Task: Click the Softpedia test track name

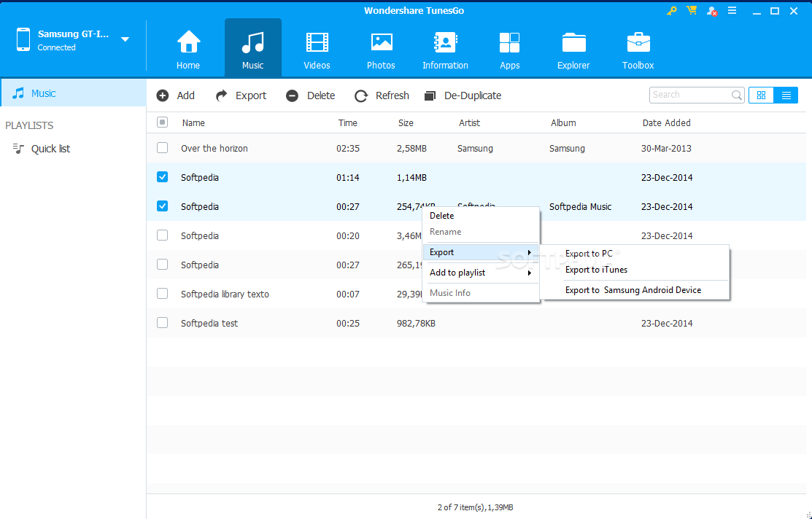Action: pyautogui.click(x=209, y=324)
